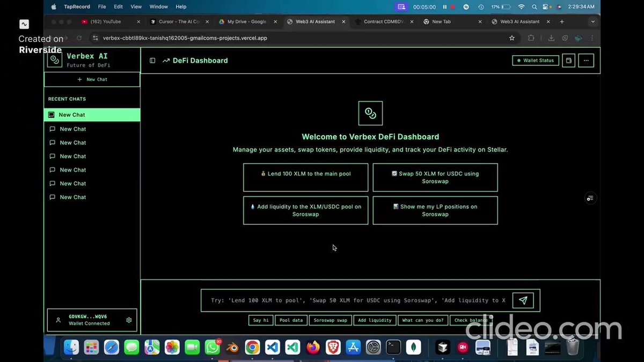Expand the tab search dropdown chevron

tap(592, 21)
